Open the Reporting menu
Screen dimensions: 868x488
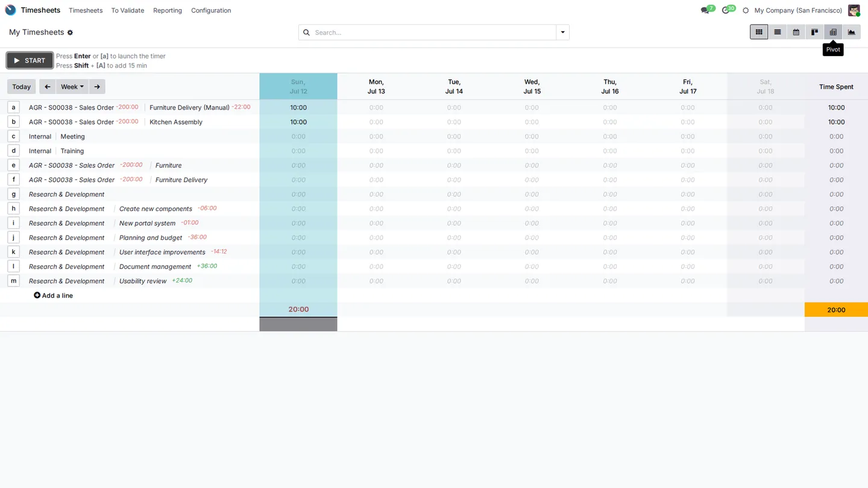pos(168,10)
